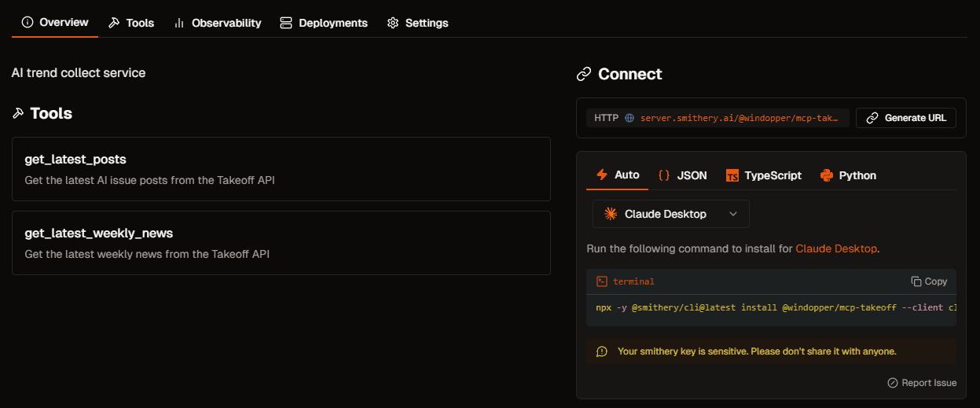Click the HTTP label in connection field

coord(606,118)
